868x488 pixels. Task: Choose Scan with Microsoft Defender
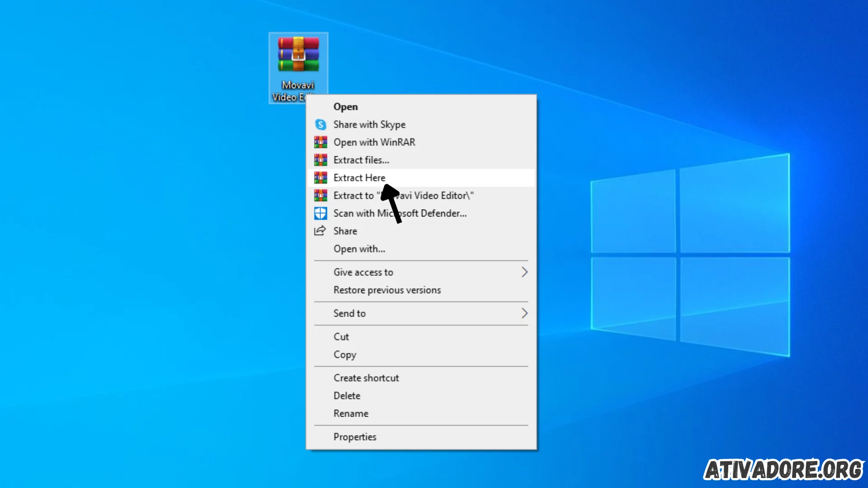420,213
